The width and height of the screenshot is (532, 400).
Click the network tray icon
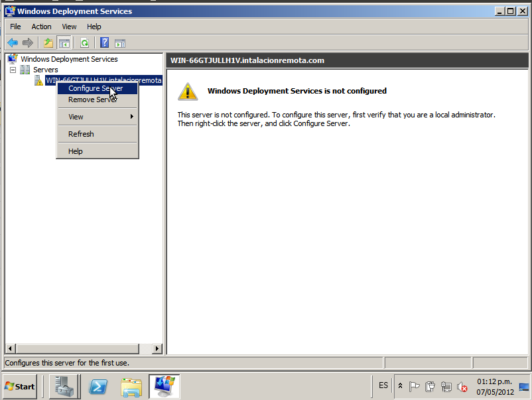[x=446, y=386]
